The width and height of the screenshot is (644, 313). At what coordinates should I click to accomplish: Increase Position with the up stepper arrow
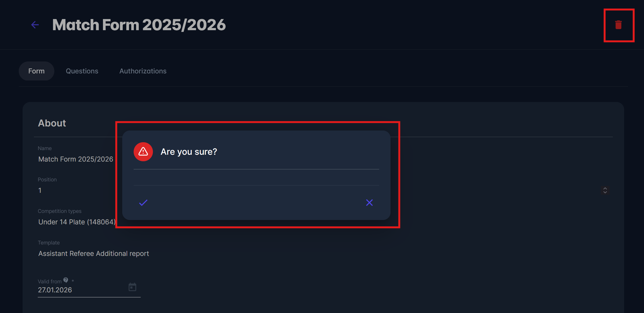(605, 188)
